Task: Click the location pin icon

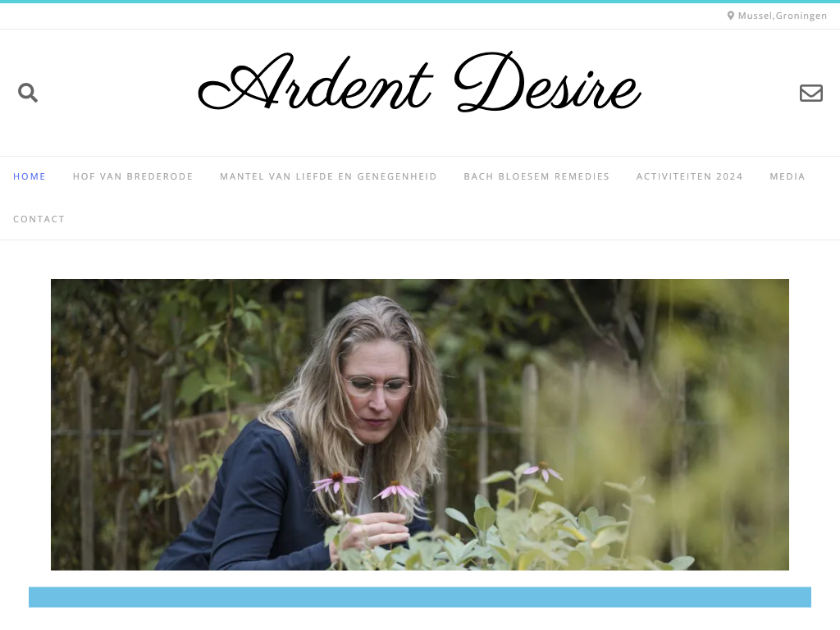Action: (x=731, y=16)
